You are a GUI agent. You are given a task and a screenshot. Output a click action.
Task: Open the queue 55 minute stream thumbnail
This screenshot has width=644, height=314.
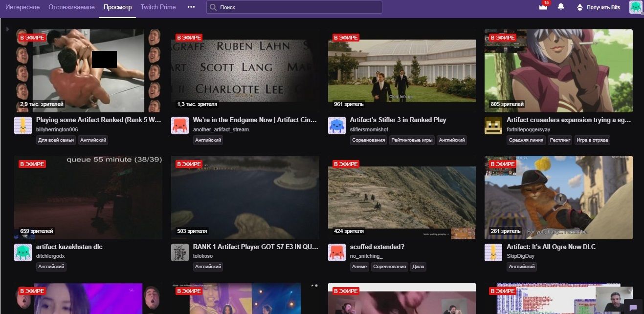click(x=88, y=197)
